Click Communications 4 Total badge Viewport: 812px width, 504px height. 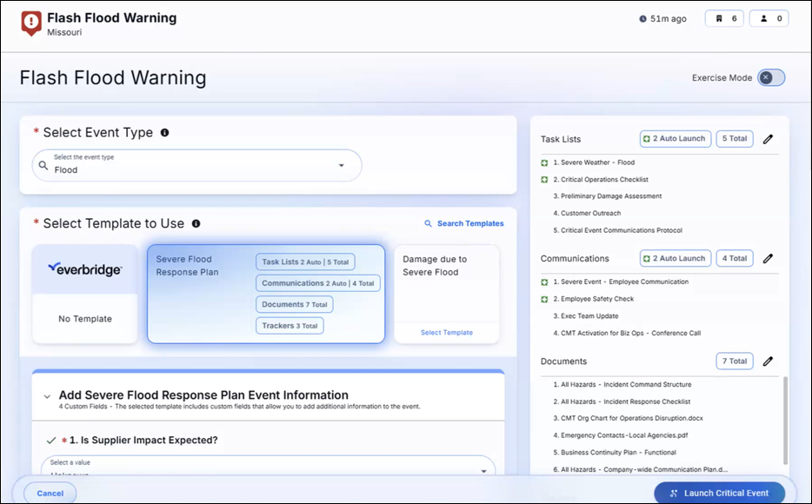tap(735, 258)
